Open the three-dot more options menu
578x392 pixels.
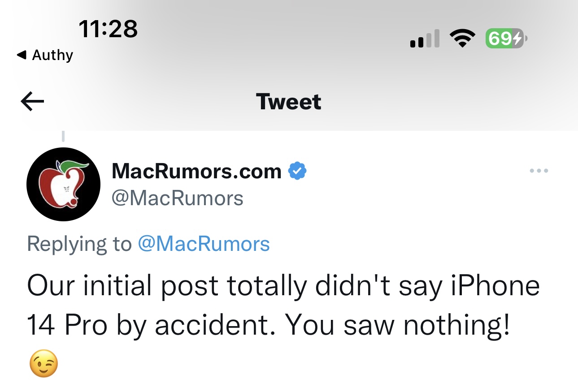tap(539, 171)
